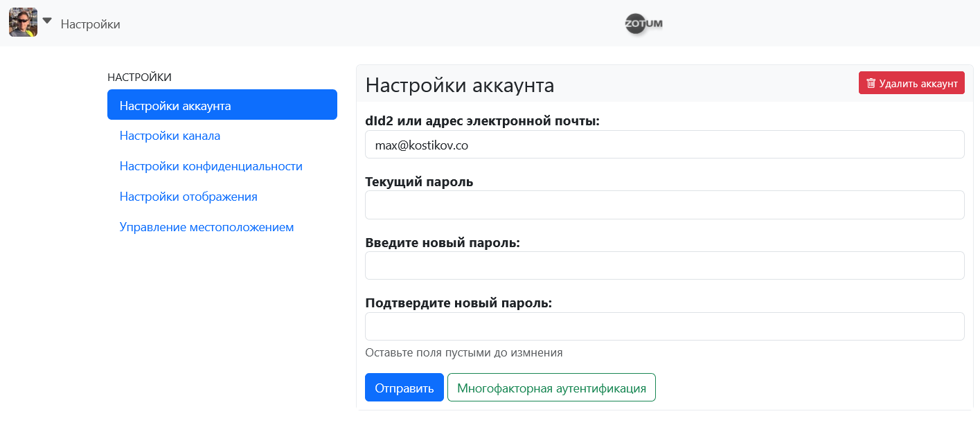Click the email field with max@kostikov.co
The image size is (980, 434).
click(664, 145)
